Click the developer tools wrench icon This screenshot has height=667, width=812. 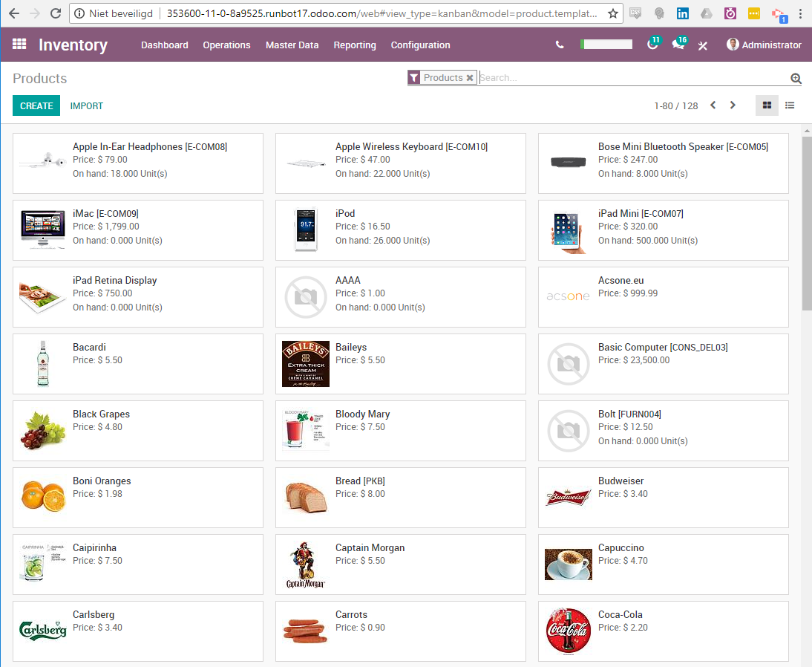coord(703,45)
